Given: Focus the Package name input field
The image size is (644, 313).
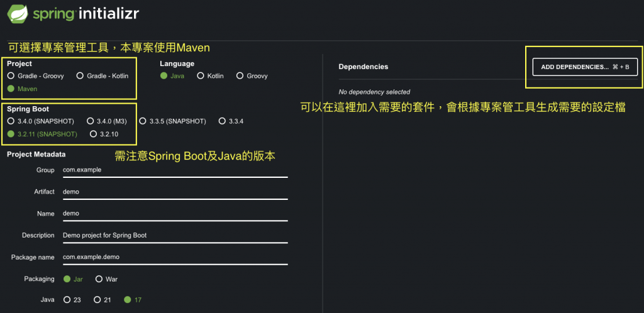Looking at the screenshot, I should [x=175, y=257].
